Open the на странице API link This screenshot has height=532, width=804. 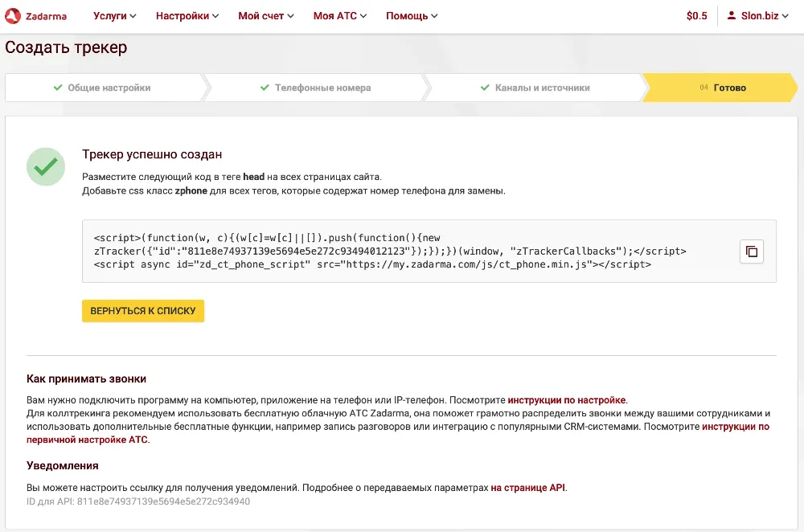click(527, 488)
